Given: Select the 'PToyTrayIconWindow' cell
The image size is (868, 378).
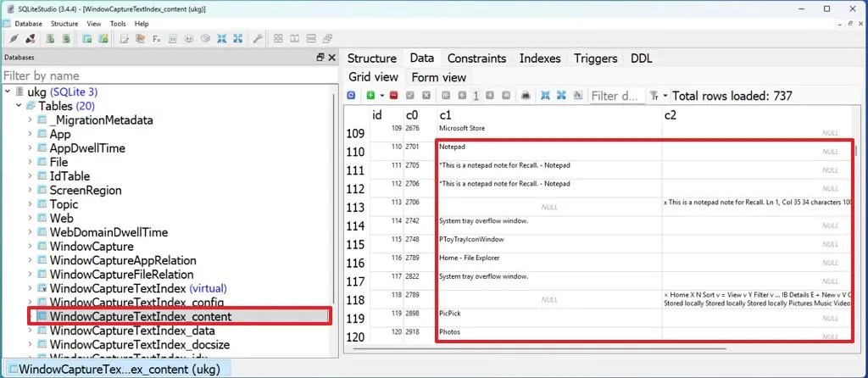Looking at the screenshot, I should (549, 244).
